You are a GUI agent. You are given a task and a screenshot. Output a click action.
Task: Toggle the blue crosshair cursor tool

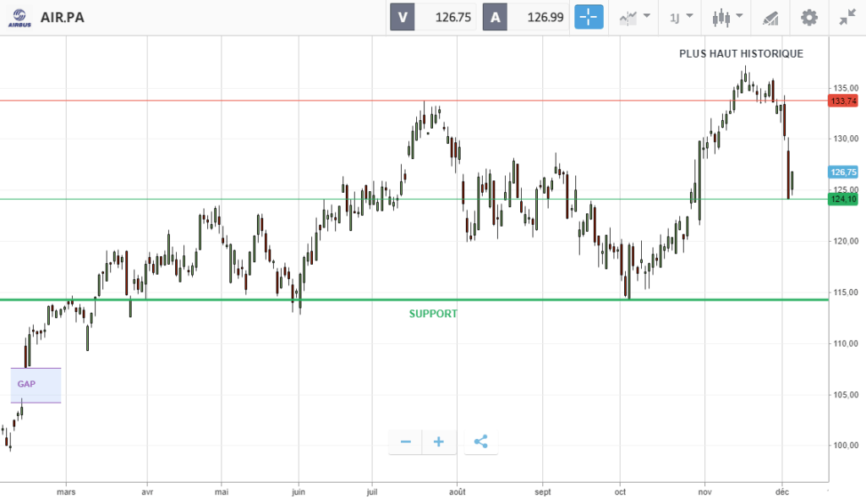(x=589, y=17)
